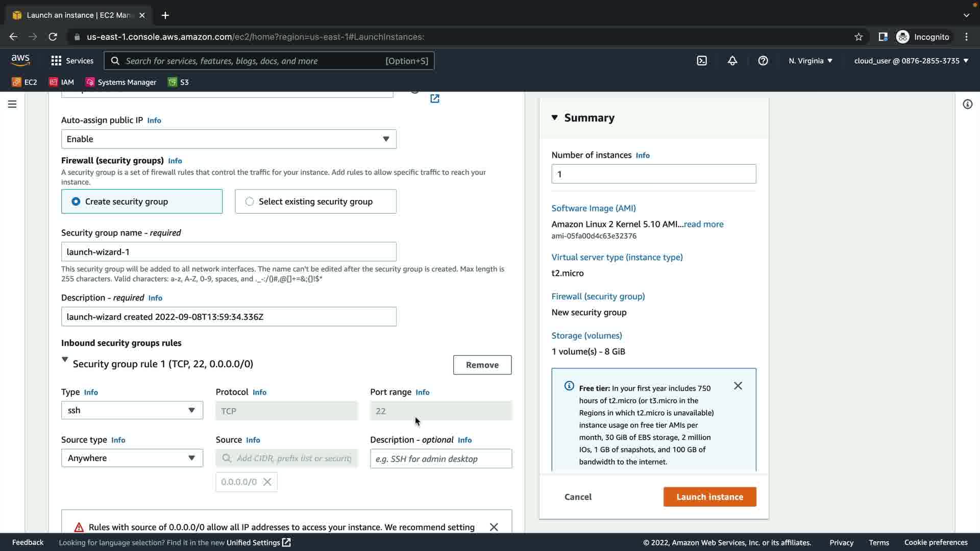Open the info panel icon at right edge
The height and width of the screenshot is (551, 980).
click(x=967, y=104)
